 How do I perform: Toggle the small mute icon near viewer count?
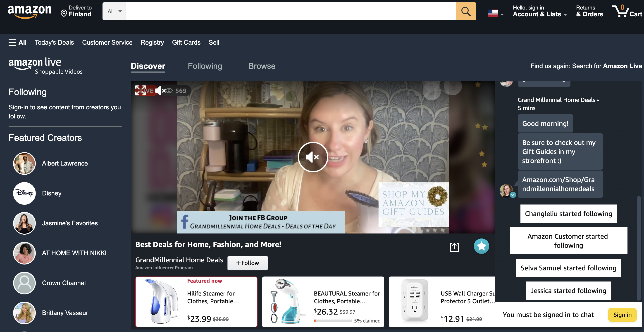click(160, 91)
